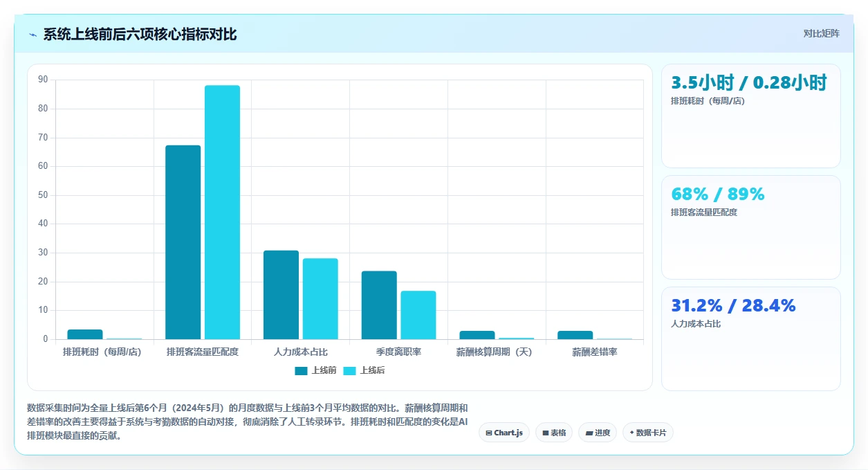Click the 上线前 bar for 薪酬差错率

point(575,335)
